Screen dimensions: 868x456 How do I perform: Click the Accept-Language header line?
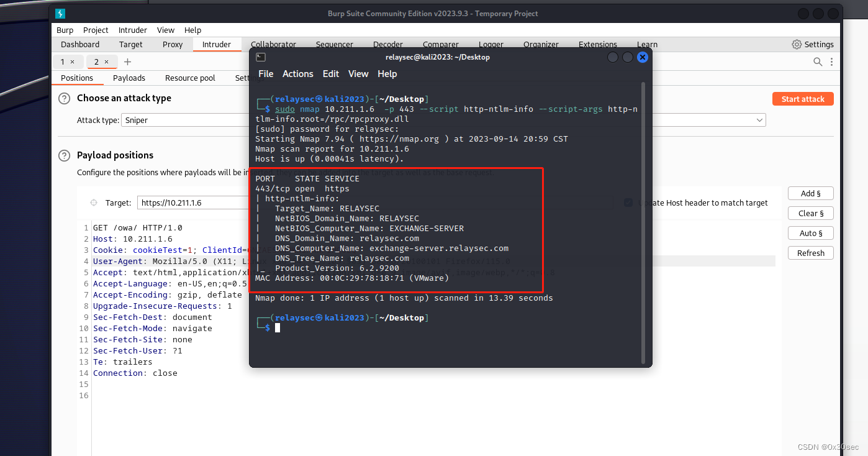[170, 283]
